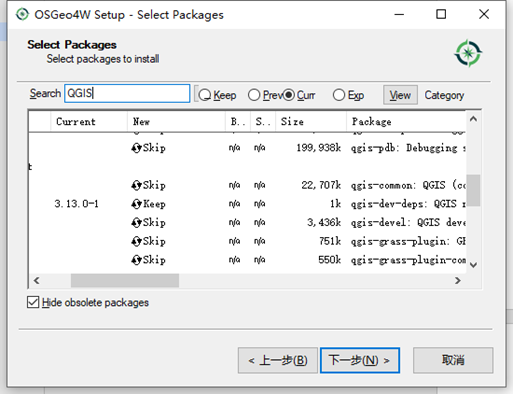Click the vertical scrollbar thumb
The width and height of the screenshot is (513, 394).
pos(473,190)
